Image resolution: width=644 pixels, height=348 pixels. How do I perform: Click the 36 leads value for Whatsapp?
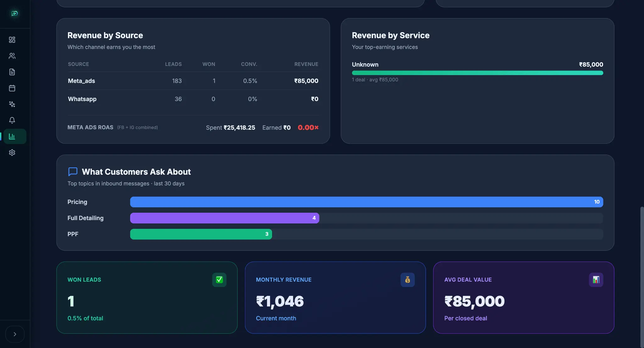(x=178, y=99)
